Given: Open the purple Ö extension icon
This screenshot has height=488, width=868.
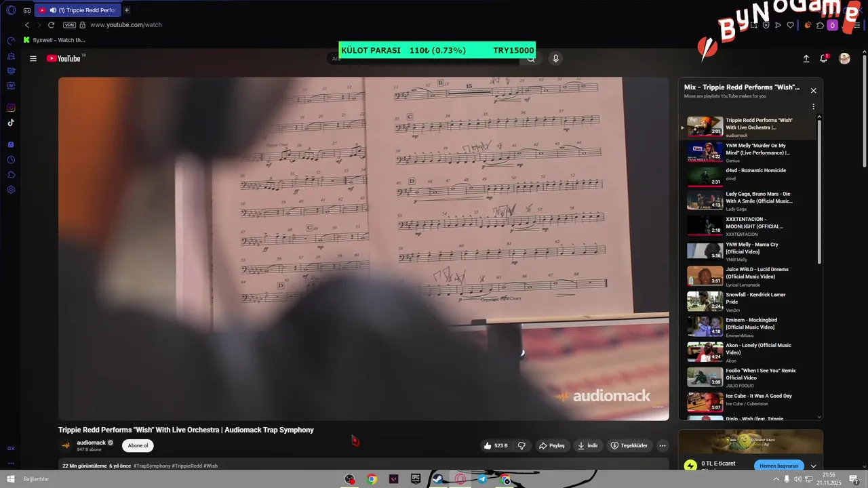Looking at the screenshot, I should (833, 25).
